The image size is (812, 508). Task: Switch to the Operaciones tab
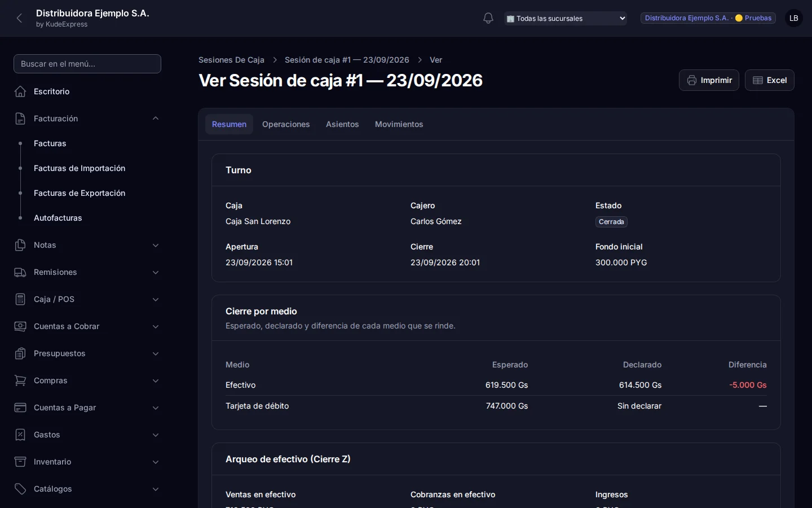tap(286, 124)
